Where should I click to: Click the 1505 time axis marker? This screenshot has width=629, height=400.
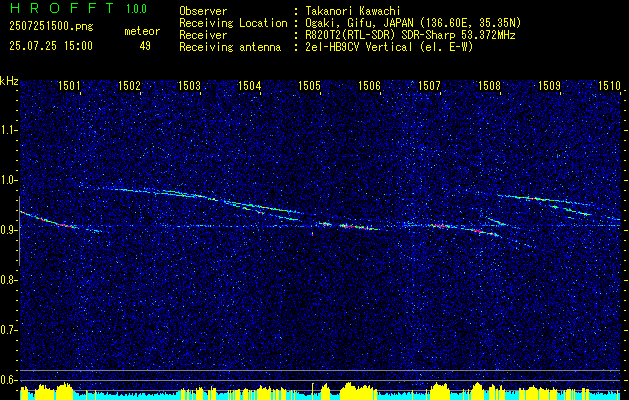pyautogui.click(x=309, y=85)
